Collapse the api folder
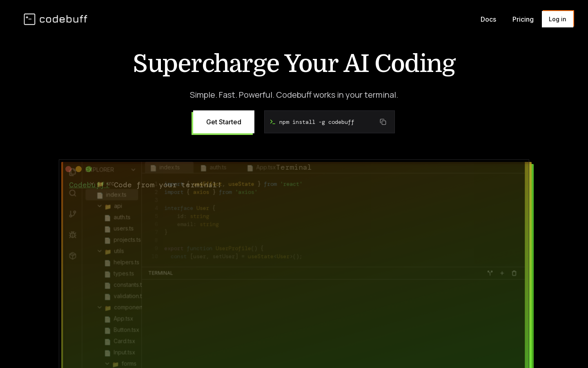Viewport: 588px width, 368px height. point(100,206)
